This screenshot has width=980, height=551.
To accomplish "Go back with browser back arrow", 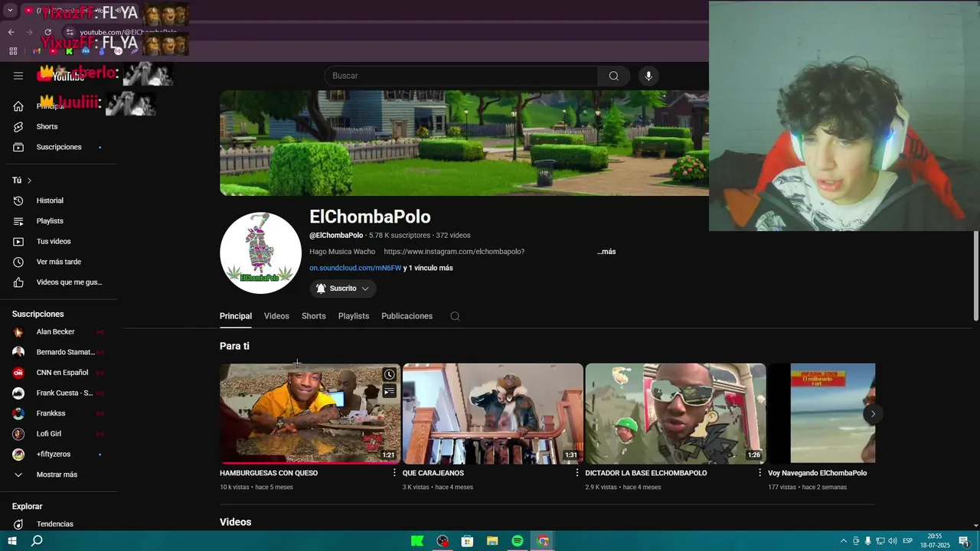I will (11, 32).
